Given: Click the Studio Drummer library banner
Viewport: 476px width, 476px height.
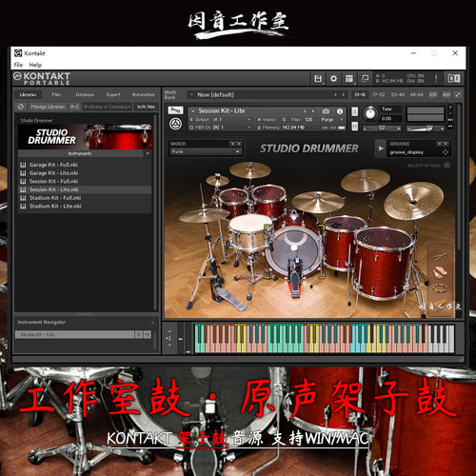Looking at the screenshot, I should (x=85, y=136).
